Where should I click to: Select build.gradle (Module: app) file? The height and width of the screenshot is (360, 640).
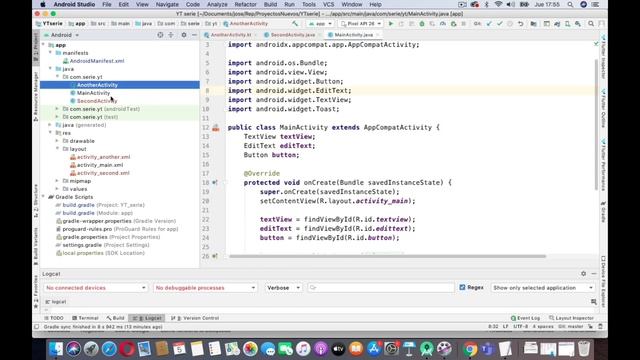point(94,213)
